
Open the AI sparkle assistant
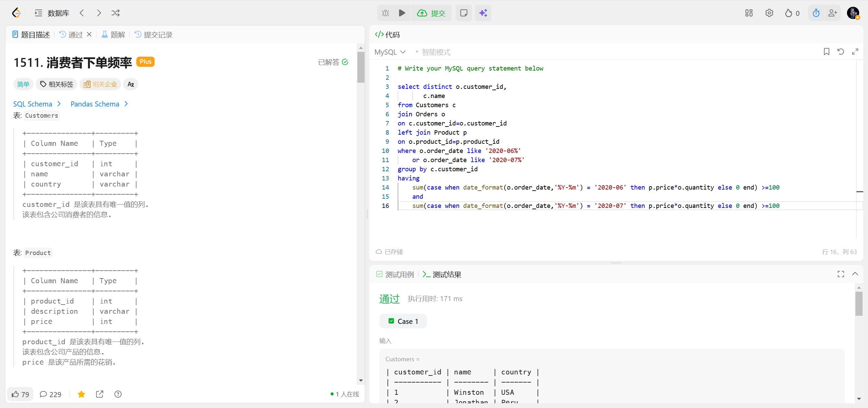483,13
